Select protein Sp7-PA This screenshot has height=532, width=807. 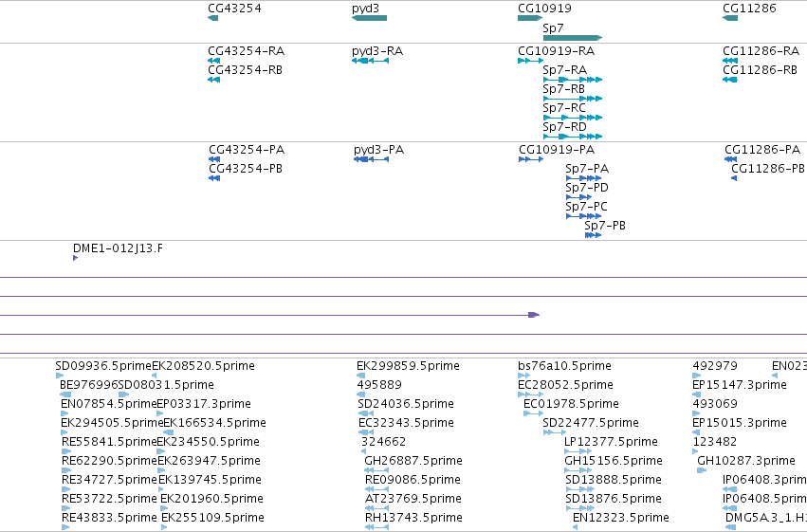pos(583,178)
